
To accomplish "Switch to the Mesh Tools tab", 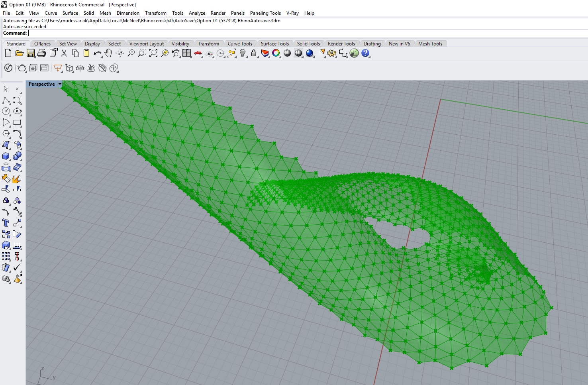I will pos(430,44).
